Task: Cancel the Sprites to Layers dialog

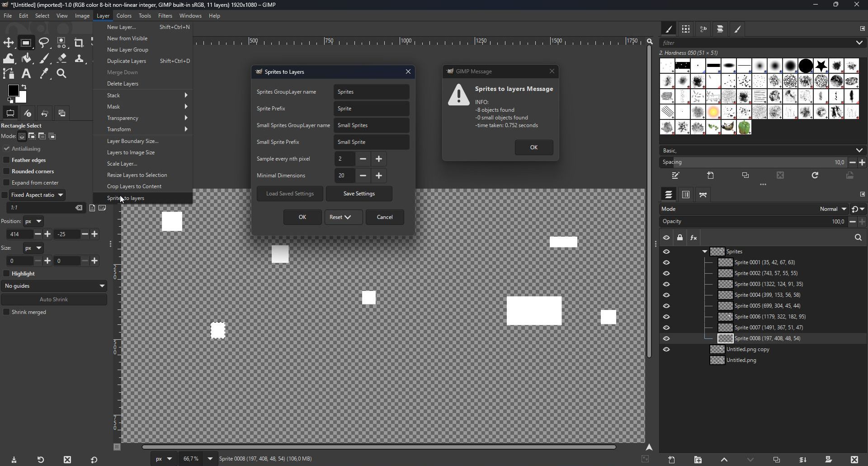Action: coord(385,218)
